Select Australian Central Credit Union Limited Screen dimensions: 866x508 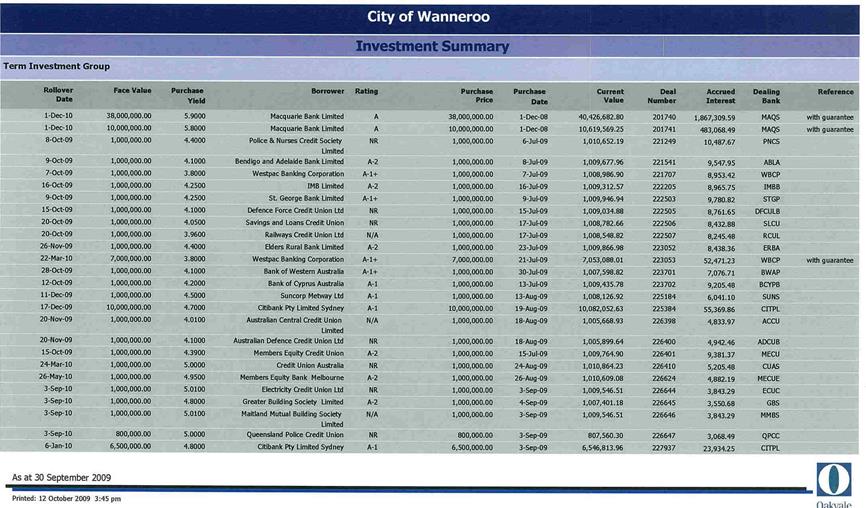coord(294,325)
